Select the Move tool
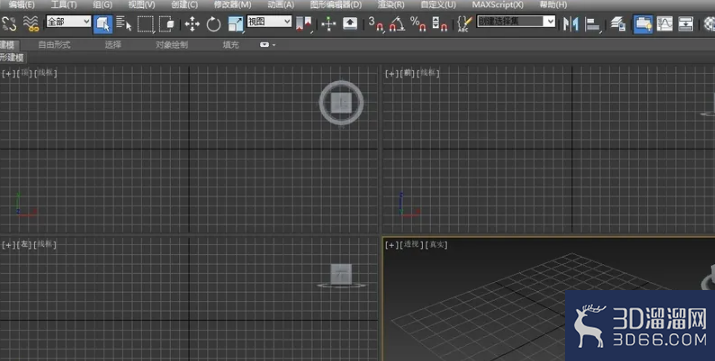This screenshot has width=715, height=361. pos(192,24)
